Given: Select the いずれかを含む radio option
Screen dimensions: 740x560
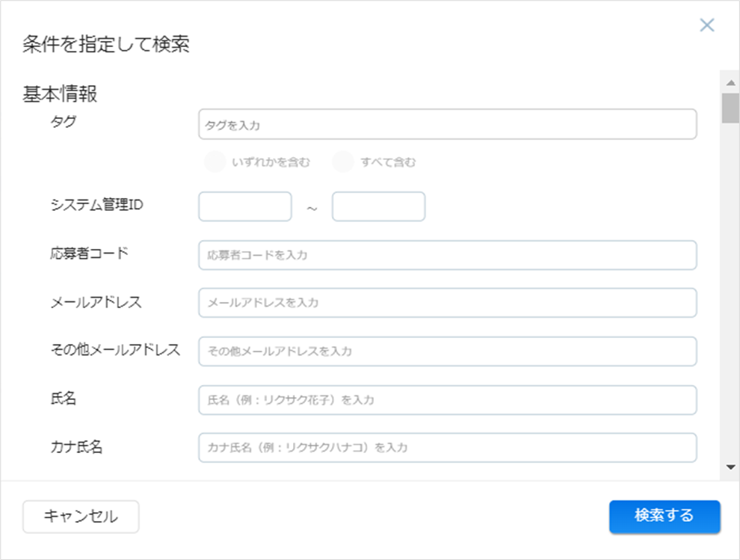Looking at the screenshot, I should tap(215, 162).
